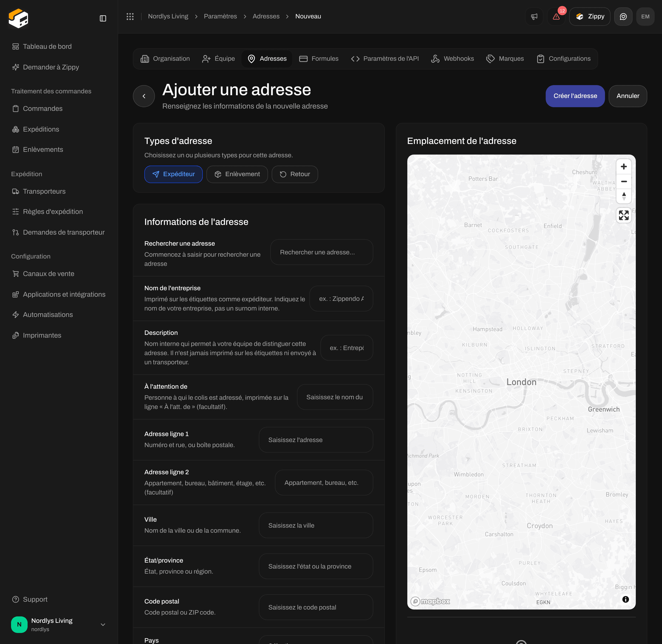Screen dimensions: 662x644
Task: Click the Zippy logo in sidebar
Action: coord(18,18)
